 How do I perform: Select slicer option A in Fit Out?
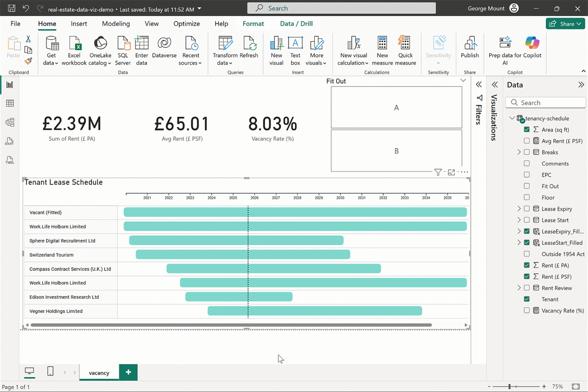[396, 108]
